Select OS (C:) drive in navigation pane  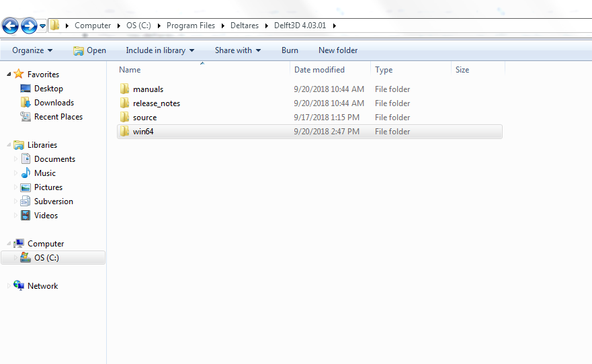47,258
